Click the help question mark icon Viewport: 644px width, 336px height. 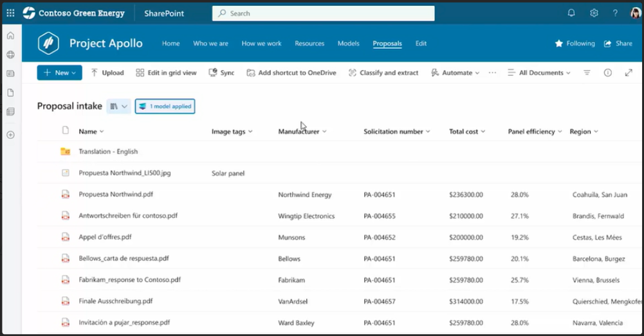point(615,13)
